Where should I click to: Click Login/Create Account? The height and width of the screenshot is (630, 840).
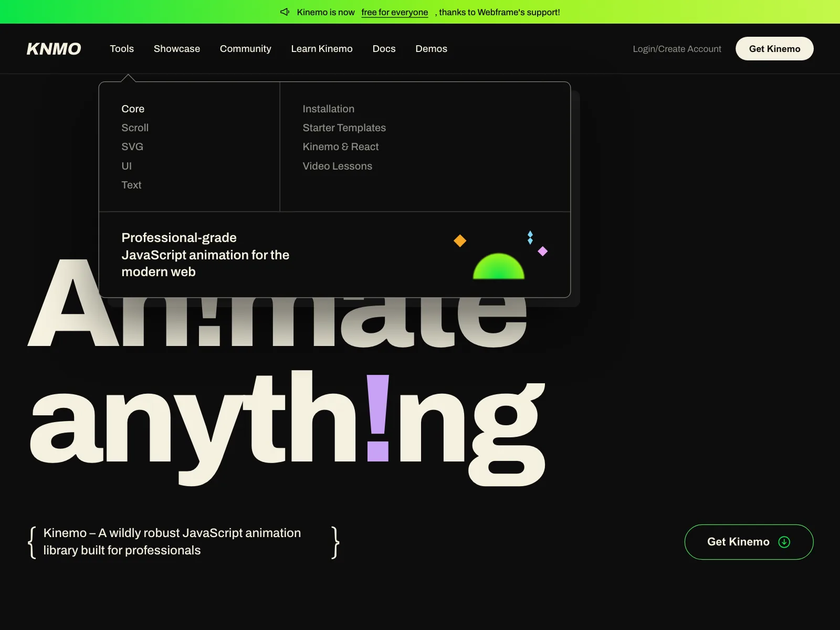677,49
